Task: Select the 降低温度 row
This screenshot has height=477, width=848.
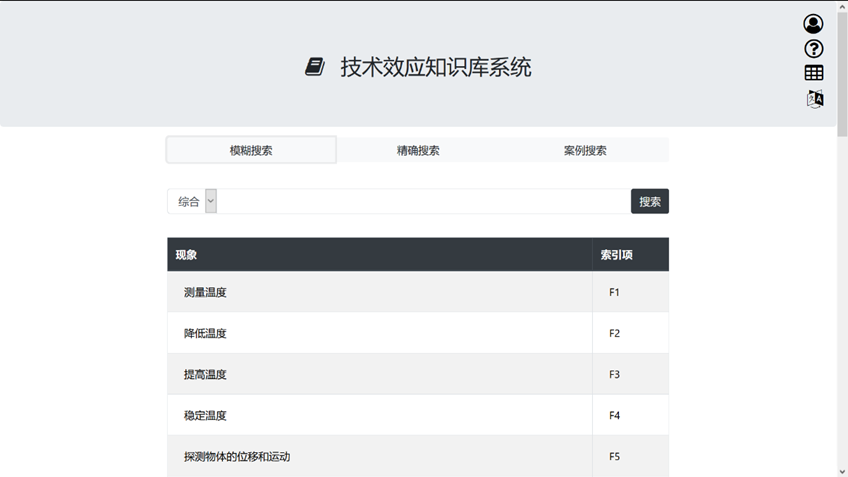Action: [418, 333]
